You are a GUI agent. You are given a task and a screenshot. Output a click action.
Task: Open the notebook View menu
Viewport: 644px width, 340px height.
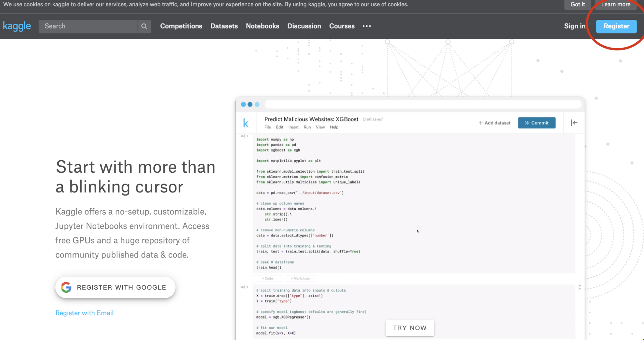(320, 127)
